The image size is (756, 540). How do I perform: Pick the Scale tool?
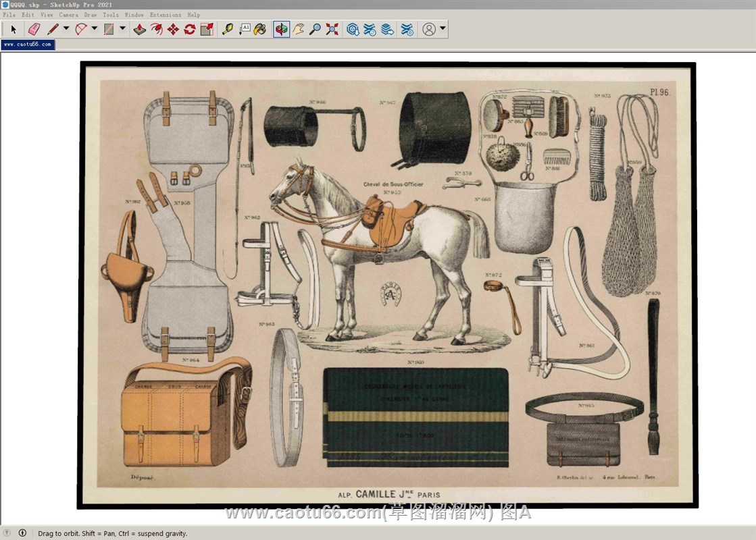[207, 30]
